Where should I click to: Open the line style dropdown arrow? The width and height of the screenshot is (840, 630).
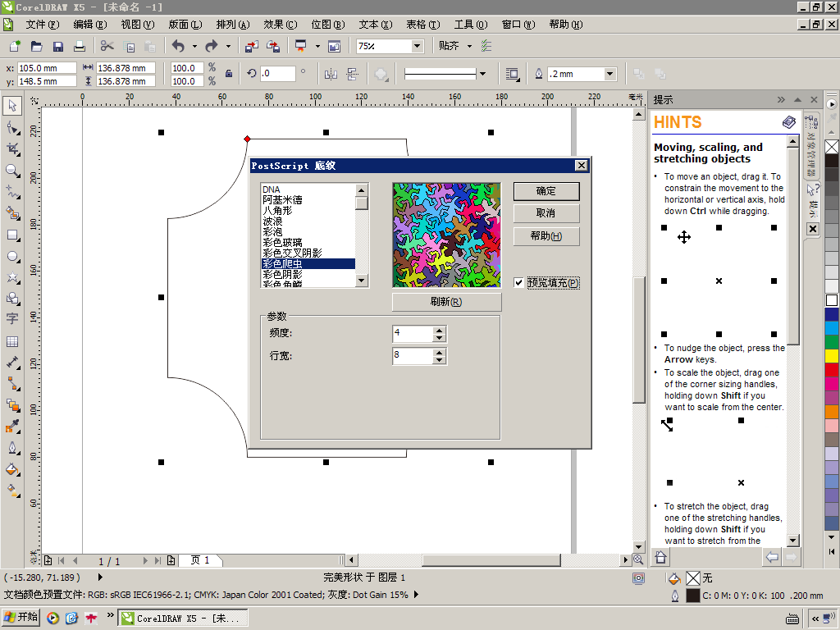[482, 74]
